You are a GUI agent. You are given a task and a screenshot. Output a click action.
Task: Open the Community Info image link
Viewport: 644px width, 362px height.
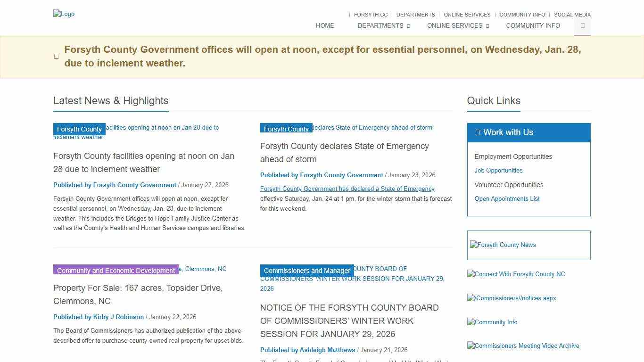(493, 322)
